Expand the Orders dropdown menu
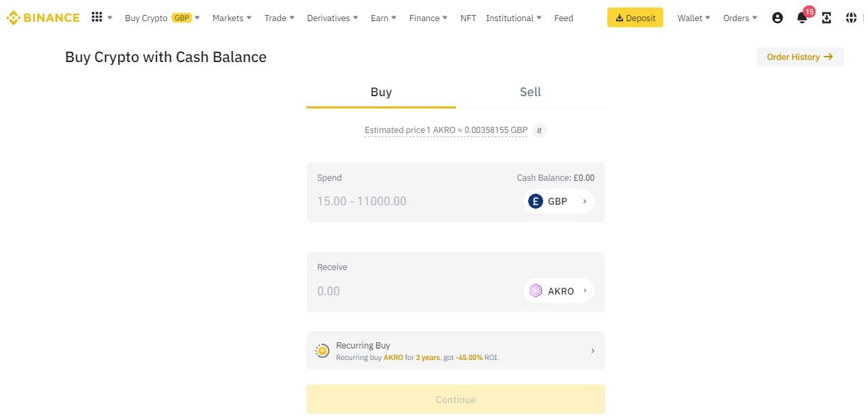Image resolution: width=868 pixels, height=418 pixels. pyautogui.click(x=740, y=18)
